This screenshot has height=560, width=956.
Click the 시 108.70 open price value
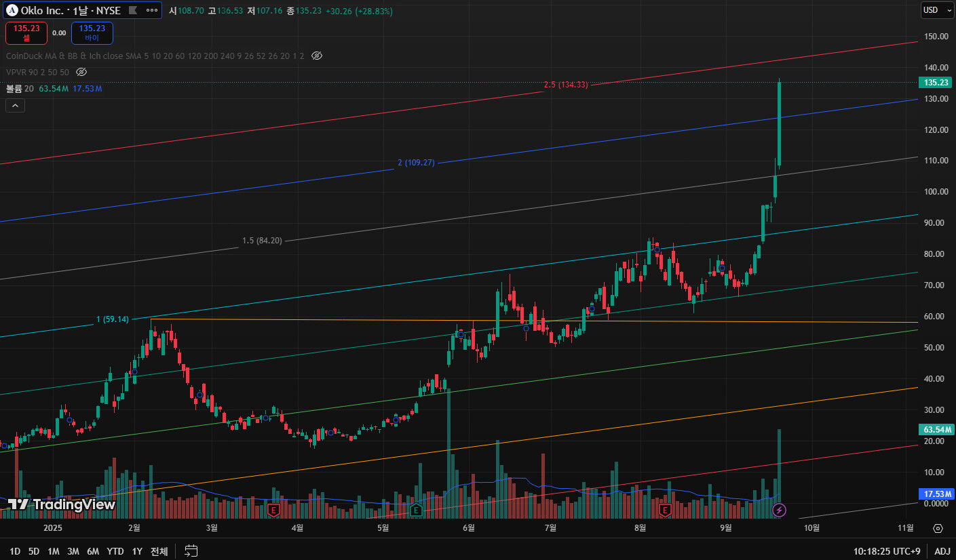click(x=186, y=11)
